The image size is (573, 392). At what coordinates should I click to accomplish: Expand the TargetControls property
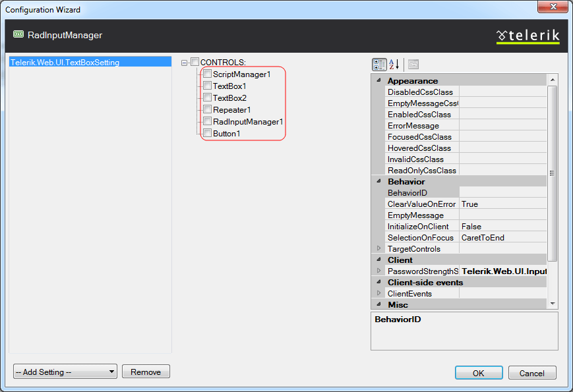[378, 248]
